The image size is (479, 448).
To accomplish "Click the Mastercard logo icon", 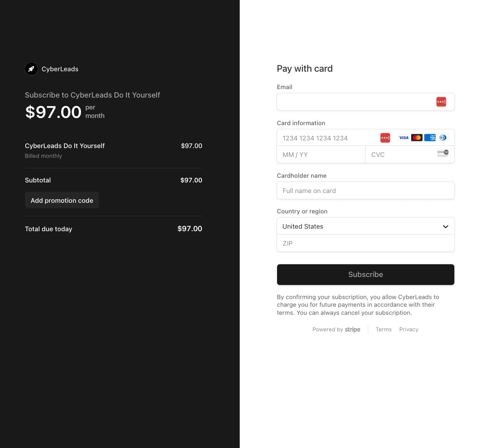I will pyautogui.click(x=417, y=137).
